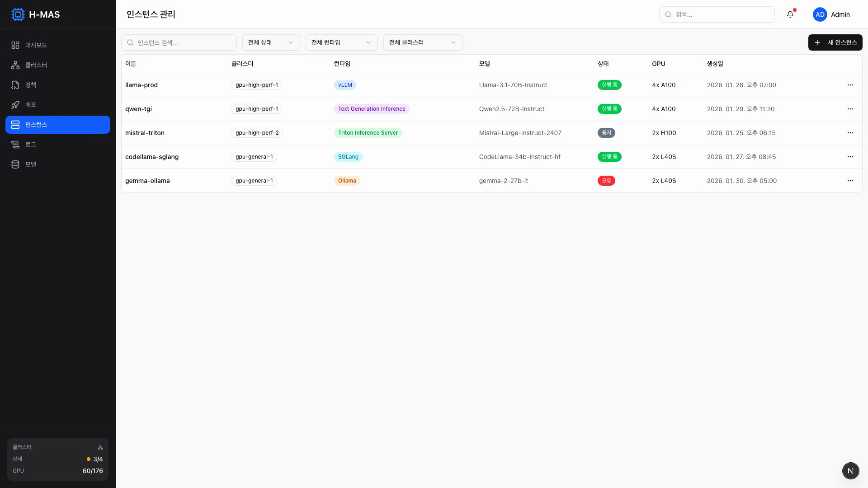Expand the 전체 클러스터 cluster filter dropdown
The height and width of the screenshot is (488, 868).
point(423,42)
